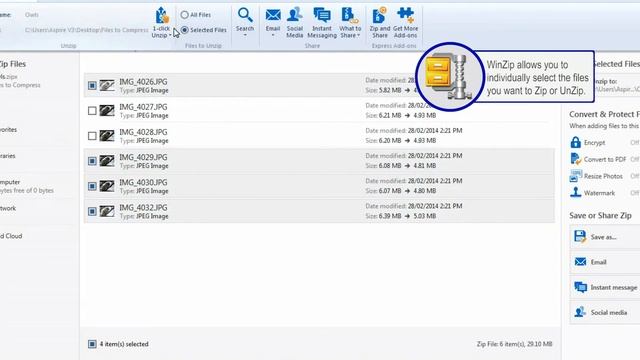This screenshot has height=360, width=640.
Task: Check the IMG_4027.JPG checkbox
Action: [92, 111]
